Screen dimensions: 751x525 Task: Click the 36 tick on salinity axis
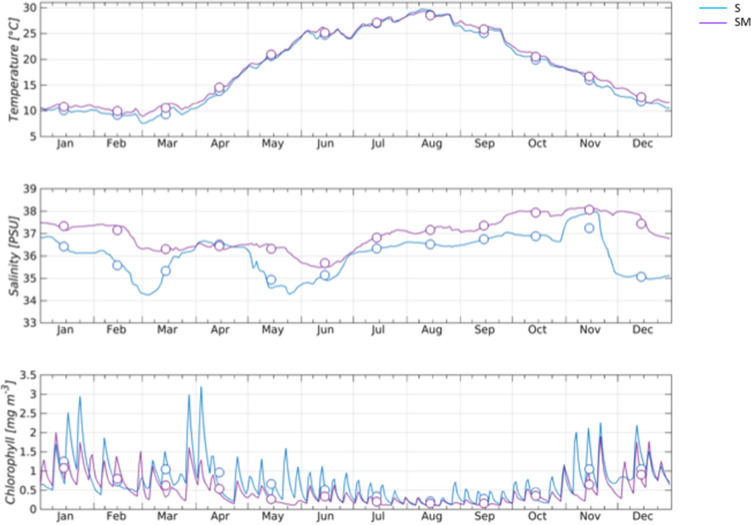(x=30, y=256)
